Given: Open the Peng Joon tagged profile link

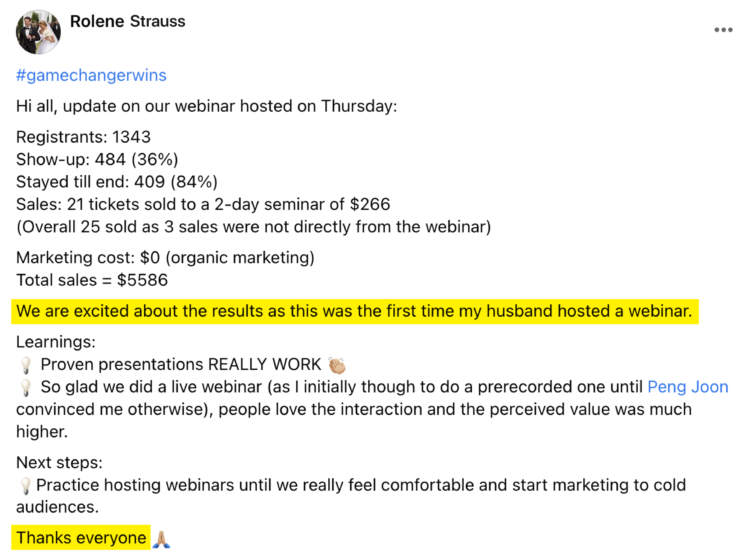Looking at the screenshot, I should click(x=687, y=387).
